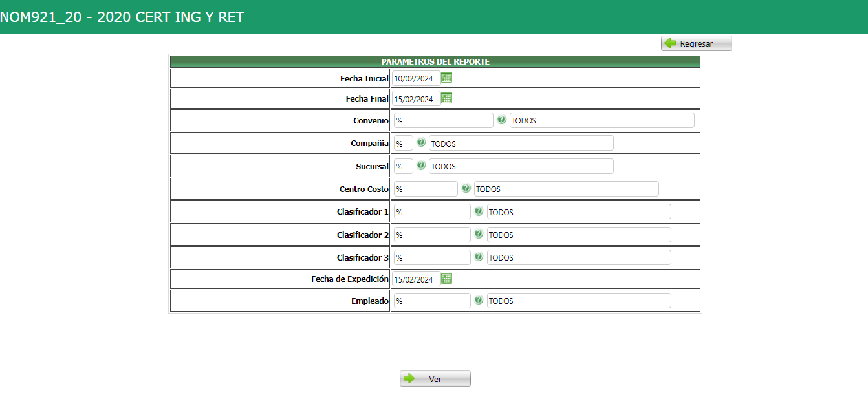
Task: Click the Convenio code input field
Action: point(443,120)
